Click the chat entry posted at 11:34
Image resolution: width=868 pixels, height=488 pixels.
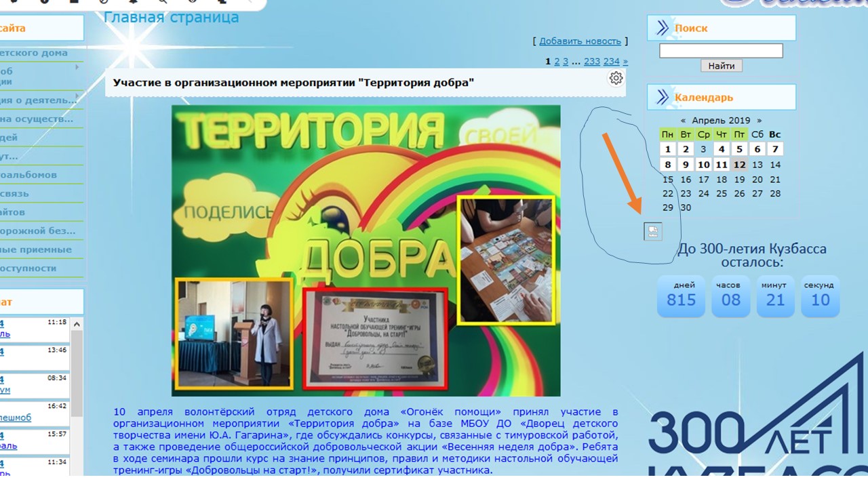coord(34,468)
